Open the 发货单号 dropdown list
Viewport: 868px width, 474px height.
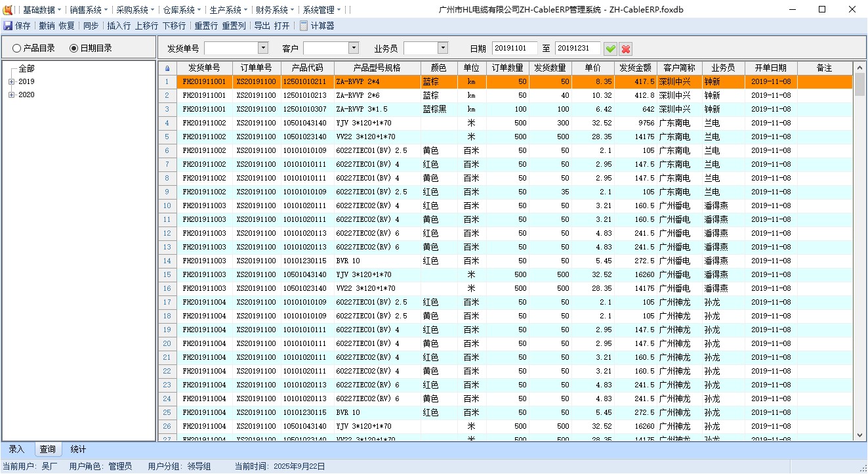(263, 48)
